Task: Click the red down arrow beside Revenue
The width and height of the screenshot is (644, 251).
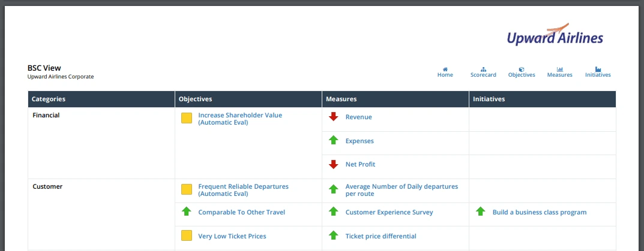Action: click(334, 117)
